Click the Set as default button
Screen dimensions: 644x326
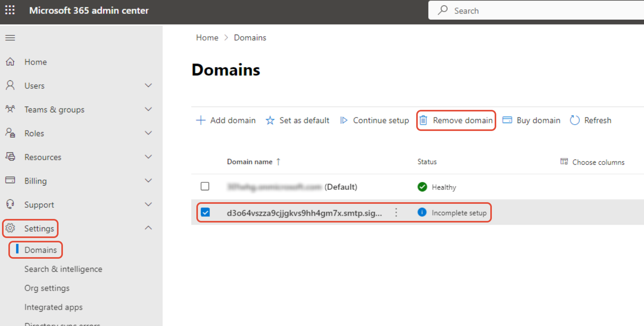pos(298,120)
